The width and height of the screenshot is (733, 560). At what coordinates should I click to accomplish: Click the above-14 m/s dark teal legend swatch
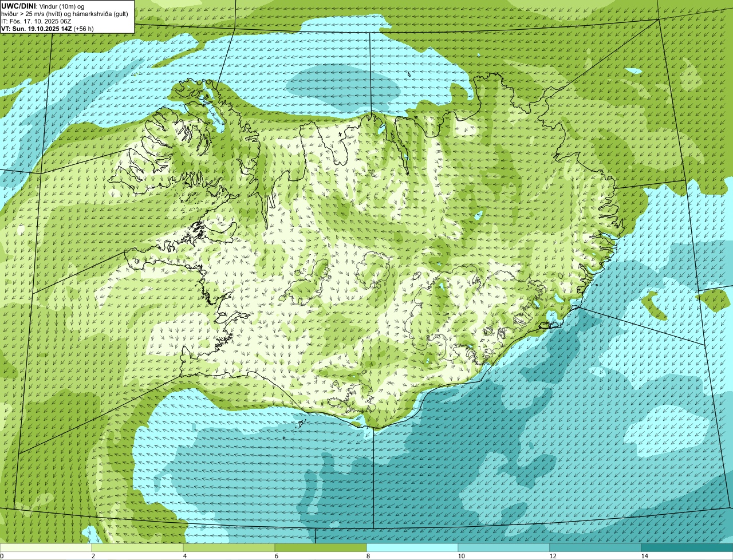point(687,547)
